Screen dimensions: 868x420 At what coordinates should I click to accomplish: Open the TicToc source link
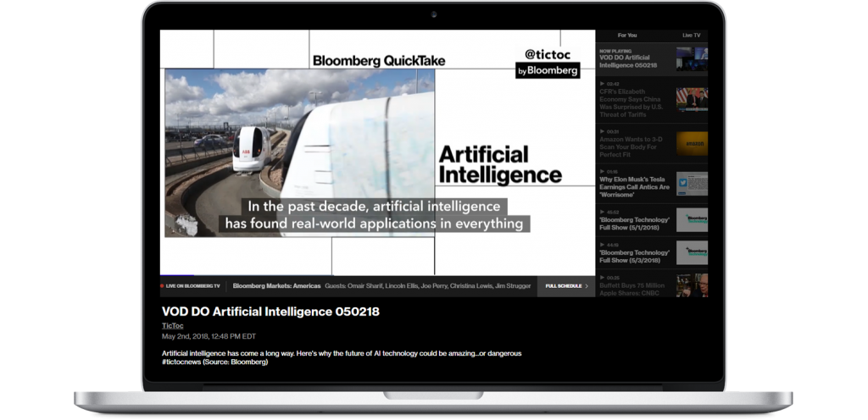pos(172,326)
